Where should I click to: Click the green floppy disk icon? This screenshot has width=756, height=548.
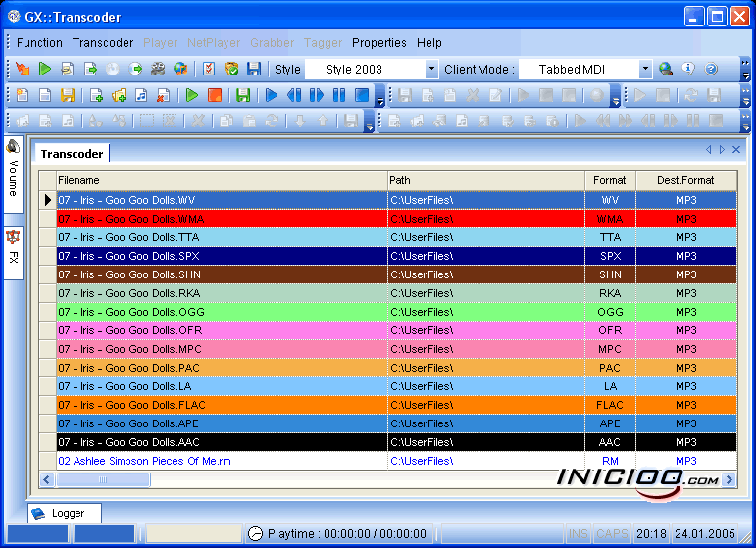[x=243, y=95]
